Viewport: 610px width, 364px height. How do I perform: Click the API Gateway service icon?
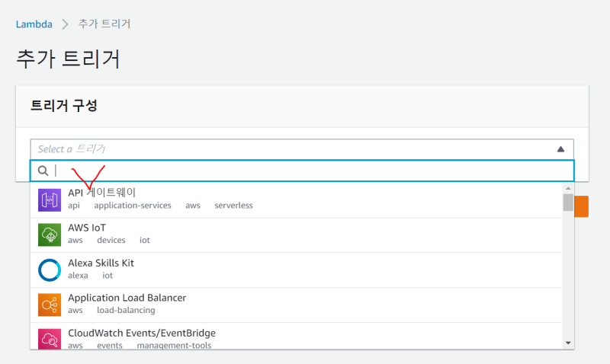50,200
